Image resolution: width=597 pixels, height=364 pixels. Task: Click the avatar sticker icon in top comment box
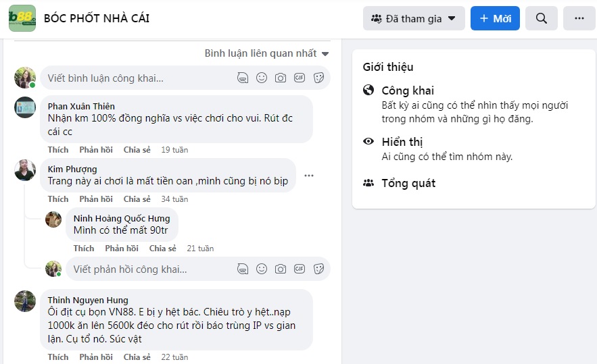tap(243, 78)
